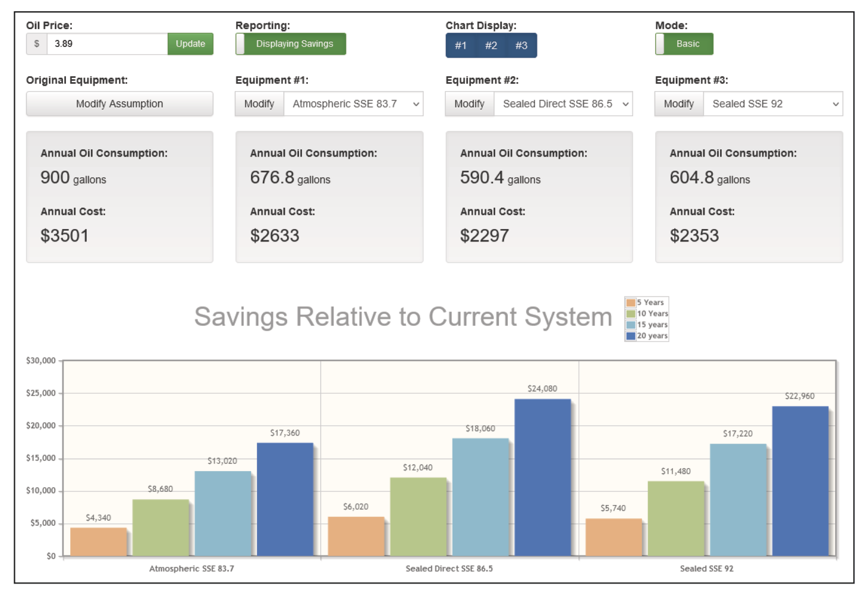This screenshot has height=596, width=868.
Task: Click the 5 Years legend swatch
Action: 631,303
